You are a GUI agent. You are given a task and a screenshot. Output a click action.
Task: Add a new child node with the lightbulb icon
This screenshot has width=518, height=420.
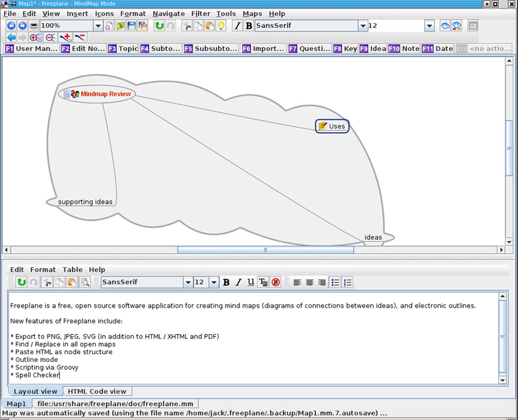coord(221,25)
